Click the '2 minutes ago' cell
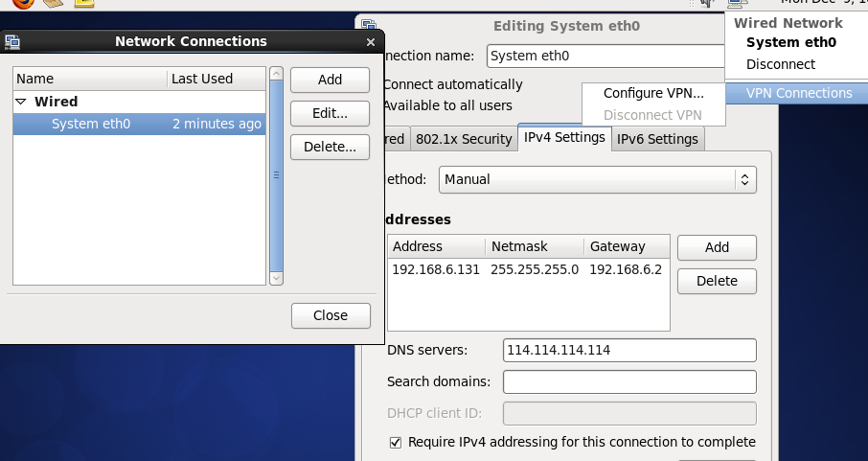This screenshot has width=868, height=461. [217, 124]
